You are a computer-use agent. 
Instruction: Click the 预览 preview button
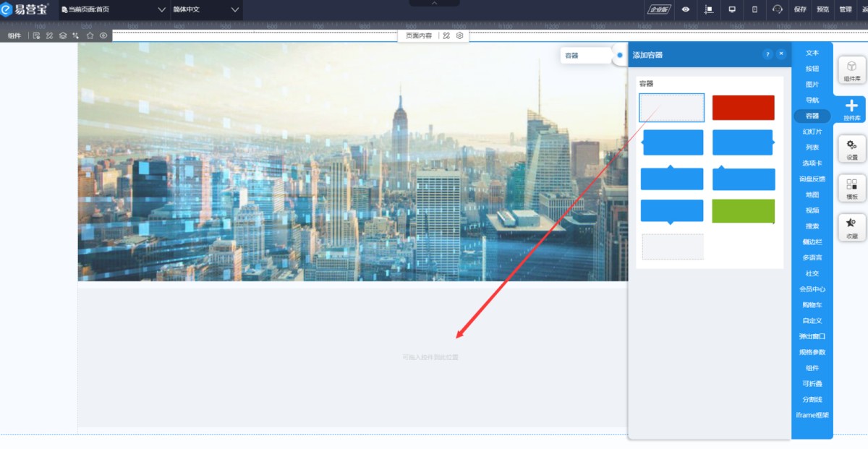tap(822, 9)
